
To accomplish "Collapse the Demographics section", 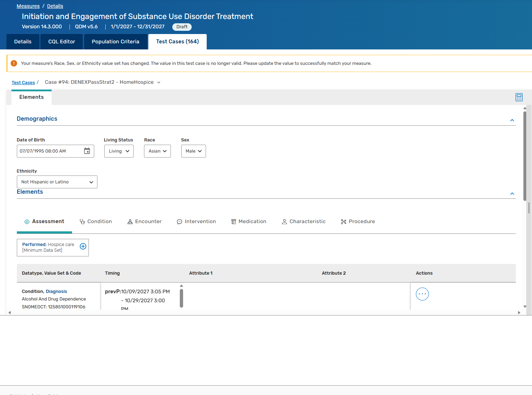I will coord(512,120).
